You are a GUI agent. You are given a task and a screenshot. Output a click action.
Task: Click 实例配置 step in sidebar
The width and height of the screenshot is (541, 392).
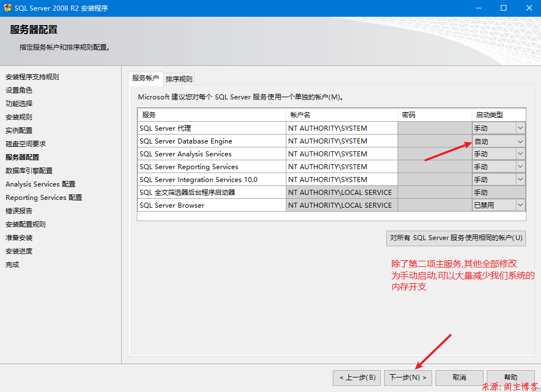tap(19, 131)
